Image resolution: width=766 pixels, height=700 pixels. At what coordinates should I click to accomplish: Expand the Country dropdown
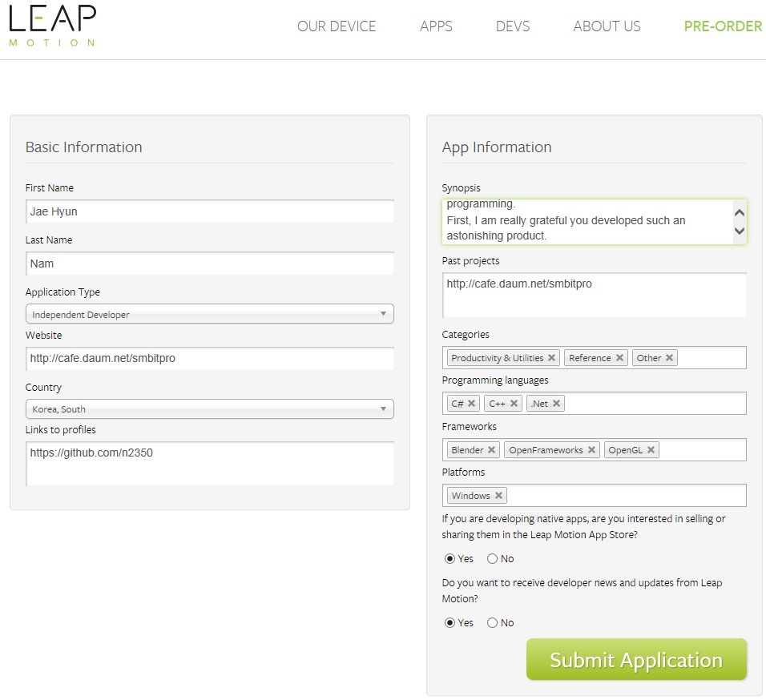[209, 409]
